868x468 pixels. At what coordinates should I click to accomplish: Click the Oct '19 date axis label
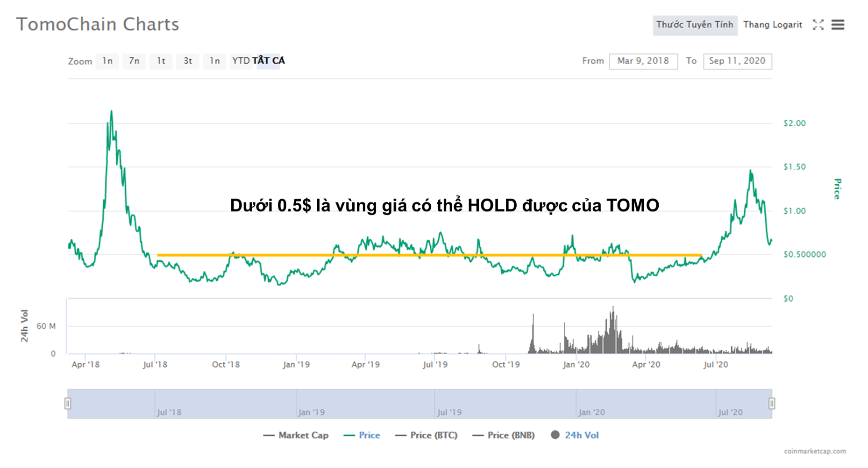click(x=506, y=364)
